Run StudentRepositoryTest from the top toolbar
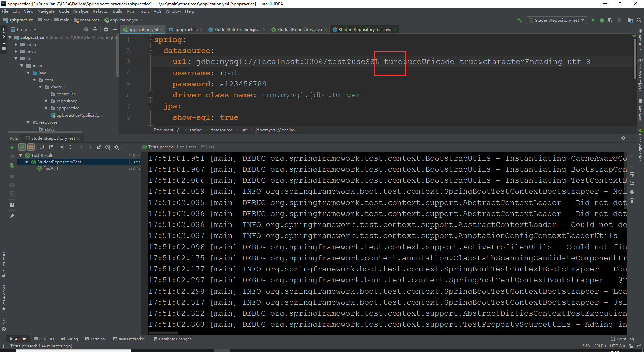The height and width of the screenshot is (352, 644). pyautogui.click(x=593, y=20)
